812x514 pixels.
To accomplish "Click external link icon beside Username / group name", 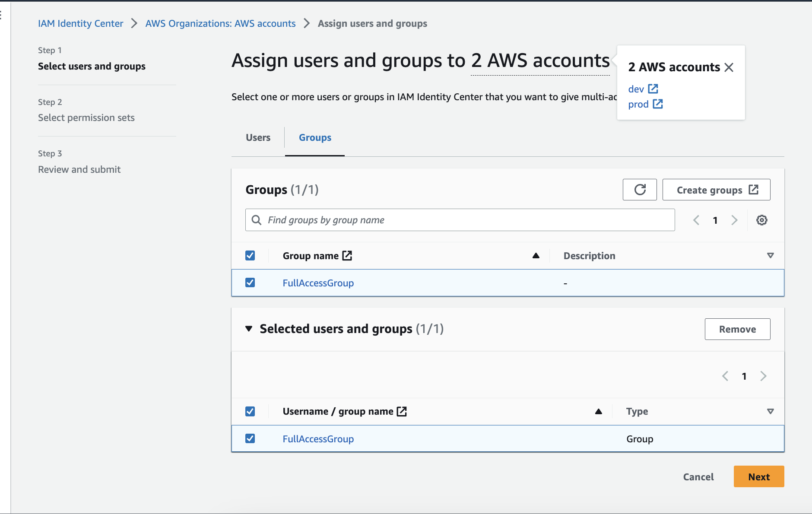I will click(402, 411).
